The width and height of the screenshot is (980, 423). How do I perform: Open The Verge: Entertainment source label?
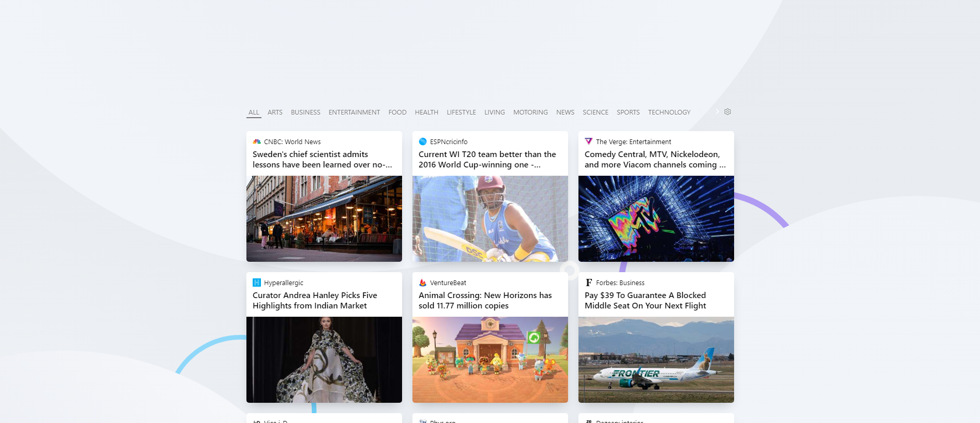(x=633, y=142)
